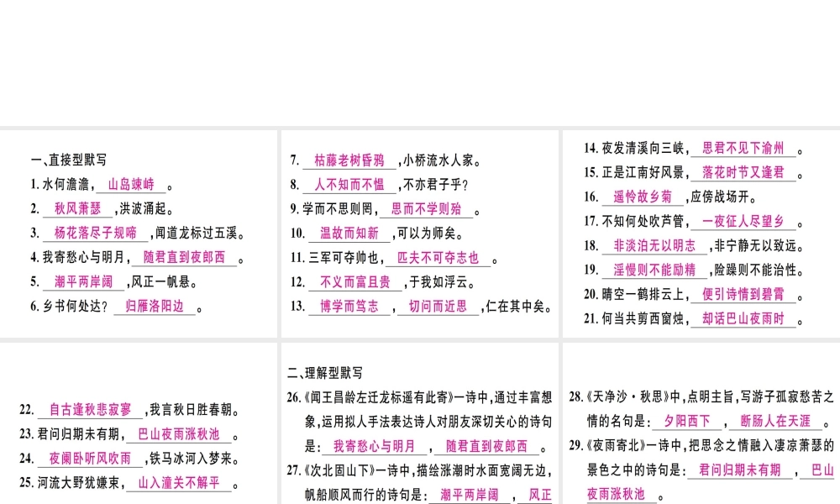Click the answer 便引诗情到碧霄
This screenshot has height=504, width=840.
743,294
